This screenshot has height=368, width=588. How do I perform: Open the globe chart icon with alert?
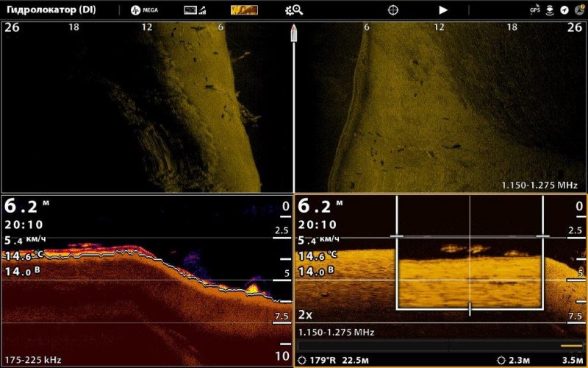(x=578, y=10)
